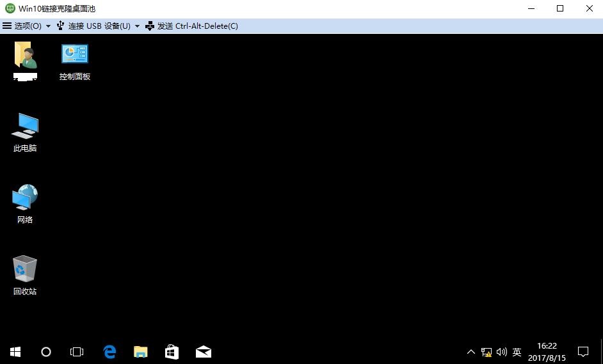Open the Action Center notifications
The height and width of the screenshot is (364, 603).
click(x=583, y=352)
